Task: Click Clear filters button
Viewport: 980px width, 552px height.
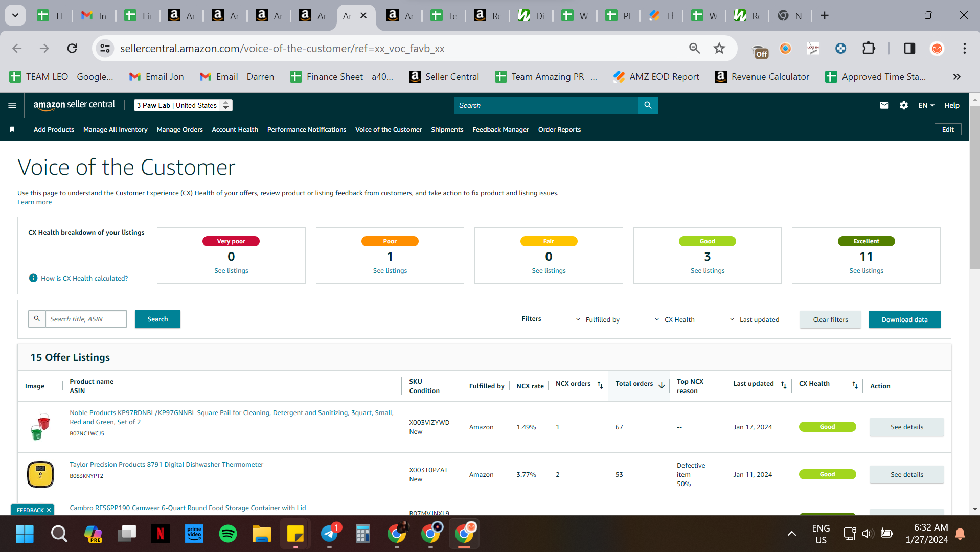Action: 830,320
